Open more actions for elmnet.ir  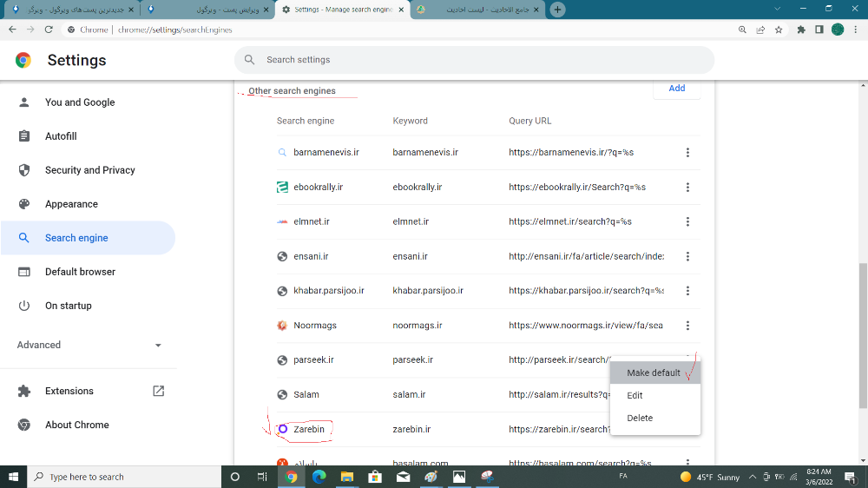[687, 221]
